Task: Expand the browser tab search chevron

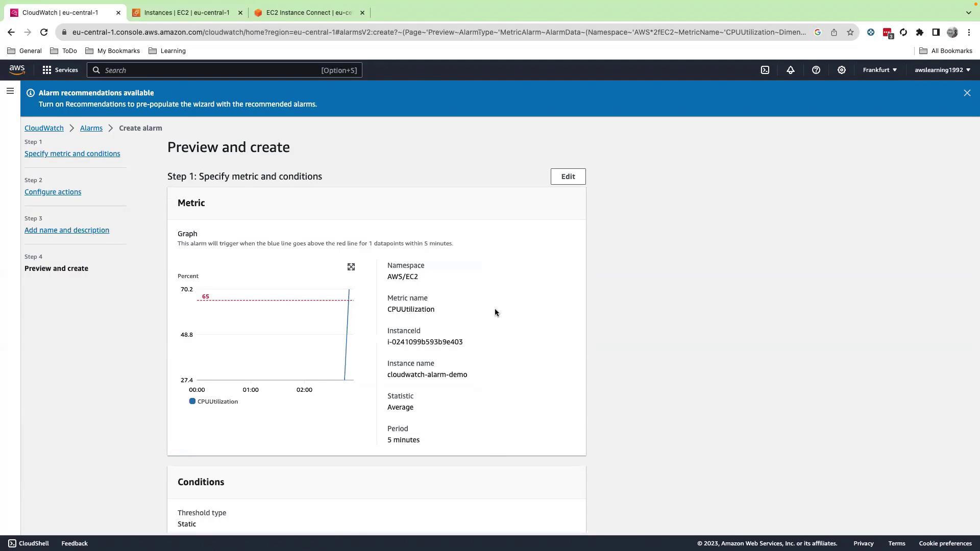Action: (x=968, y=12)
